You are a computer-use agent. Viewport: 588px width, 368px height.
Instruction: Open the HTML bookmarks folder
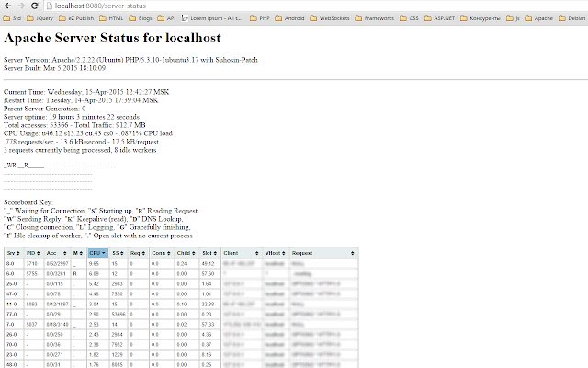pos(111,18)
